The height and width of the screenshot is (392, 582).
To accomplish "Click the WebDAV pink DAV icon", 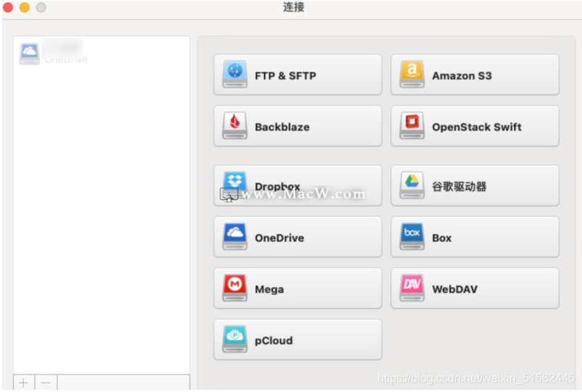I will pos(412,288).
